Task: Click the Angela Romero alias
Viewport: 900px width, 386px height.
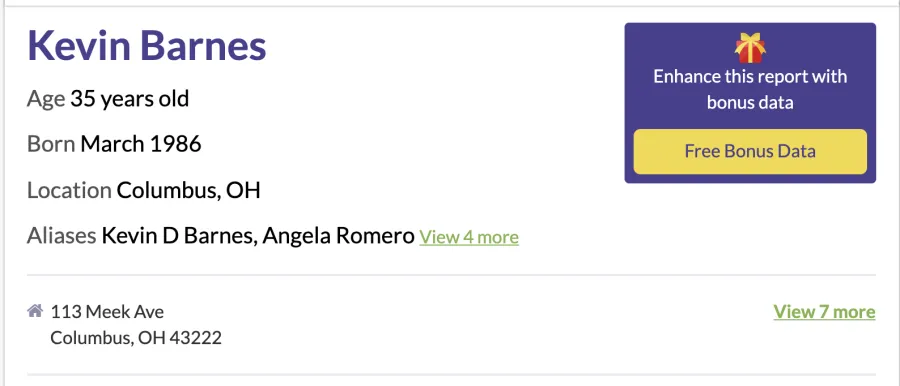Action: pos(338,236)
